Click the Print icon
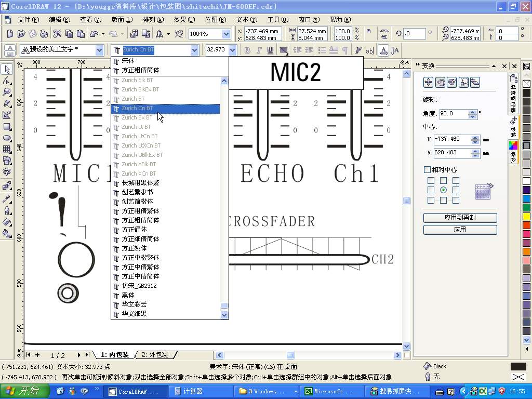The image size is (532, 399). (44, 34)
